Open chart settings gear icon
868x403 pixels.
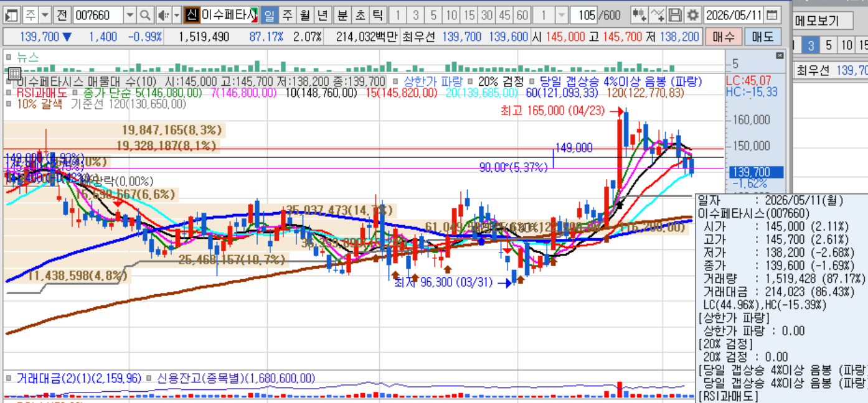pyautogui.click(x=693, y=15)
